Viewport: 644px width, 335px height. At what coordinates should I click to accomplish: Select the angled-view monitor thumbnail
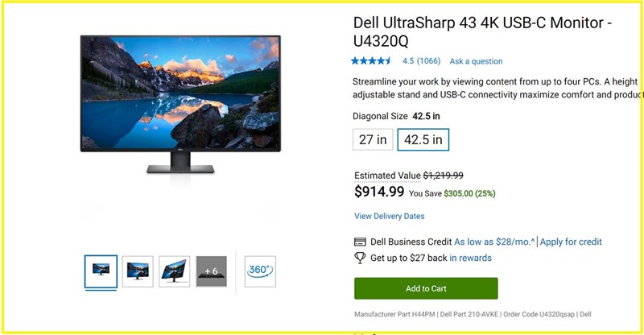[175, 271]
